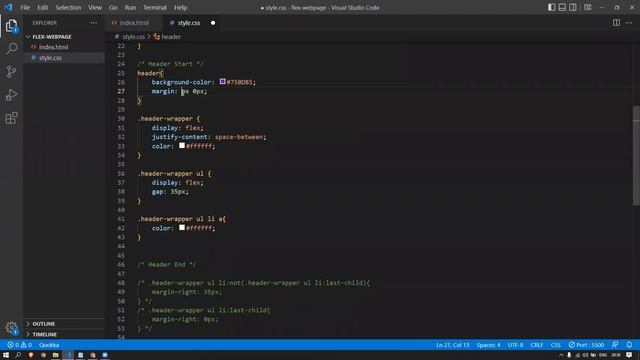
Task: Select the style.css tab
Action: click(x=189, y=23)
